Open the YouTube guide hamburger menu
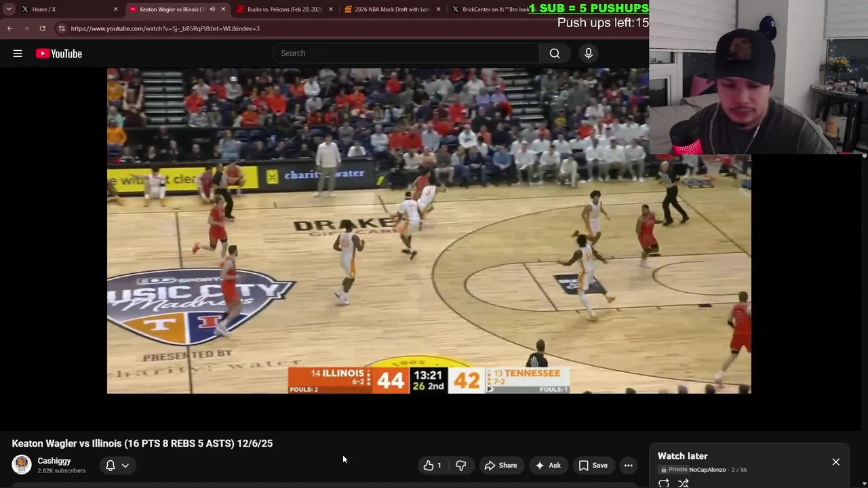Screen dimensions: 868x488 coord(18,54)
